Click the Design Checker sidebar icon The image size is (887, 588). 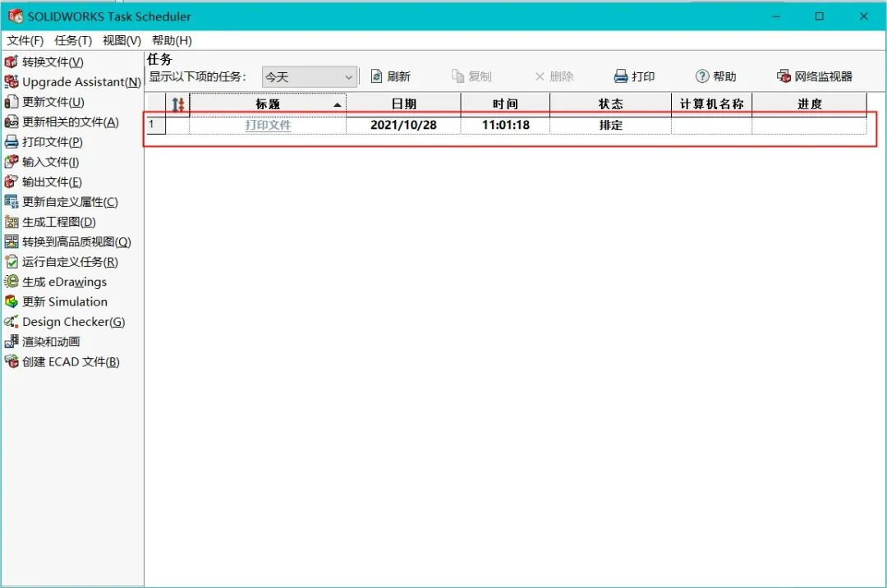point(11,322)
